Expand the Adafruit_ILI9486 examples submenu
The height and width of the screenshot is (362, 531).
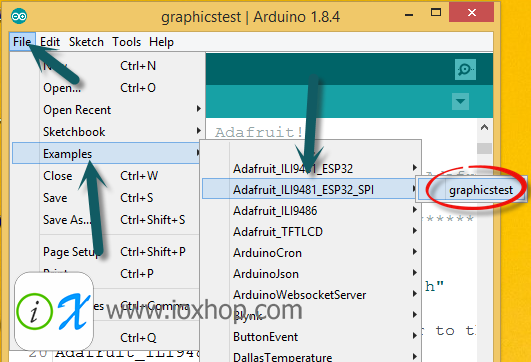tap(311, 211)
